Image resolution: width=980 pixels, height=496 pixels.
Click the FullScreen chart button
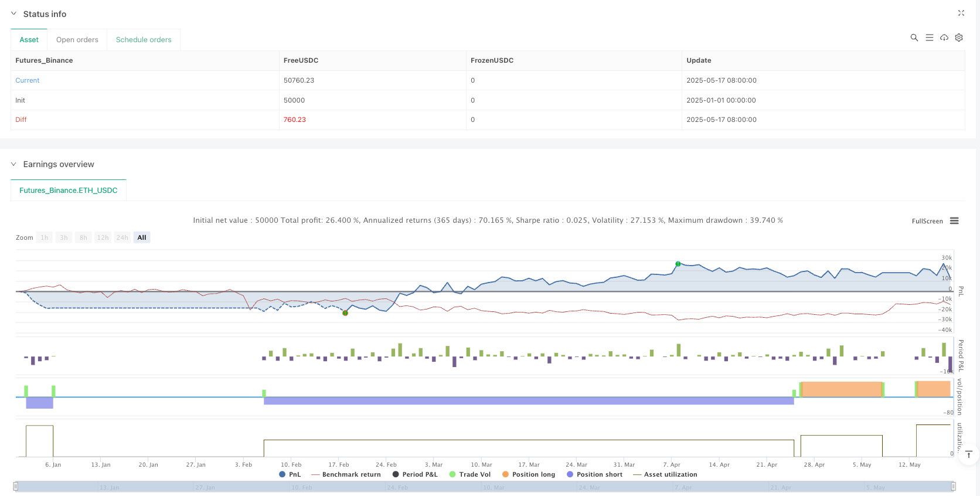coord(927,221)
